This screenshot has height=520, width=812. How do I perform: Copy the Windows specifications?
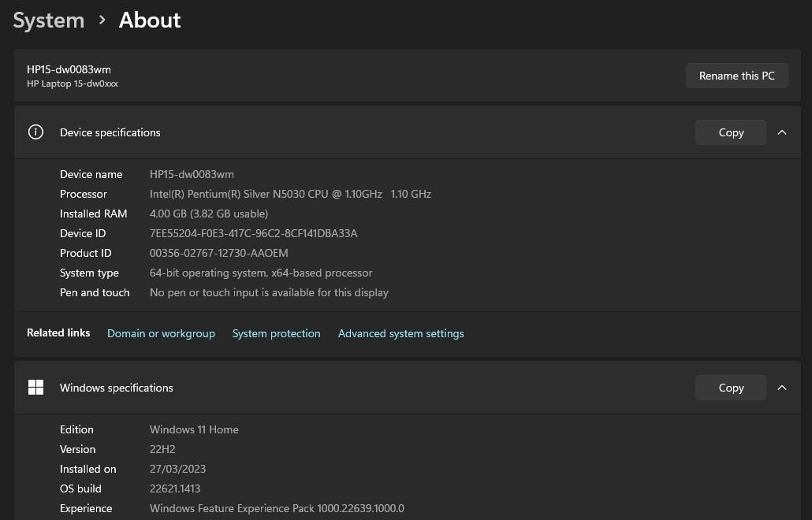click(731, 388)
